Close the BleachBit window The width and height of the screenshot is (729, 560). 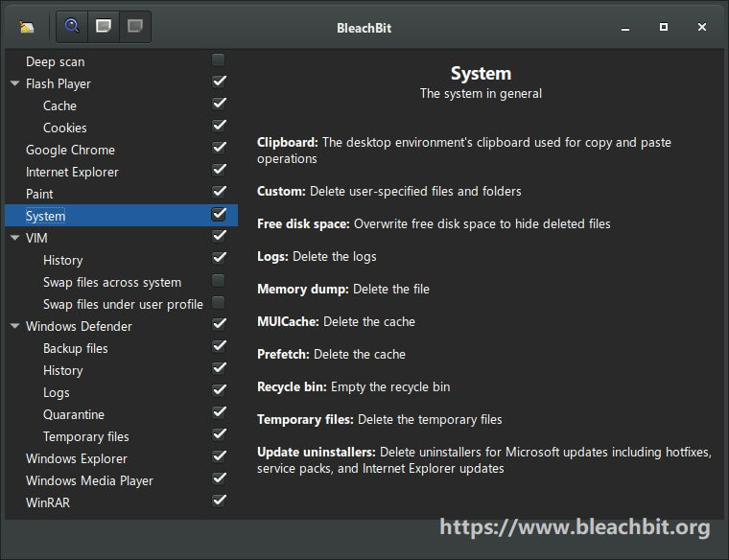702,27
